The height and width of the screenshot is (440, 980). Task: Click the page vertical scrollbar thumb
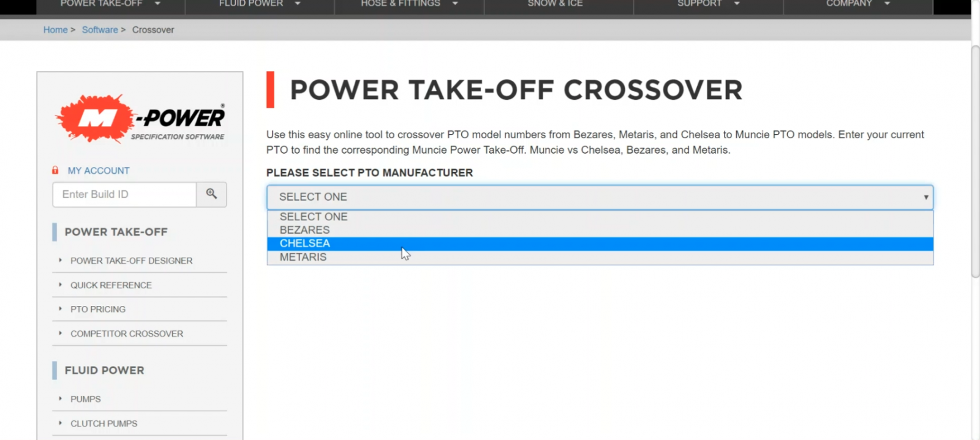click(975, 162)
